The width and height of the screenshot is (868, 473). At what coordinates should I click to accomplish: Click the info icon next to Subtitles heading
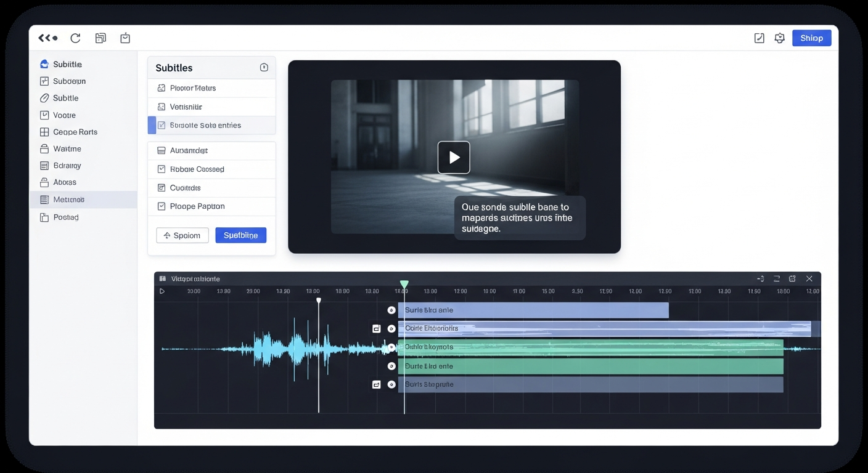pyautogui.click(x=264, y=67)
